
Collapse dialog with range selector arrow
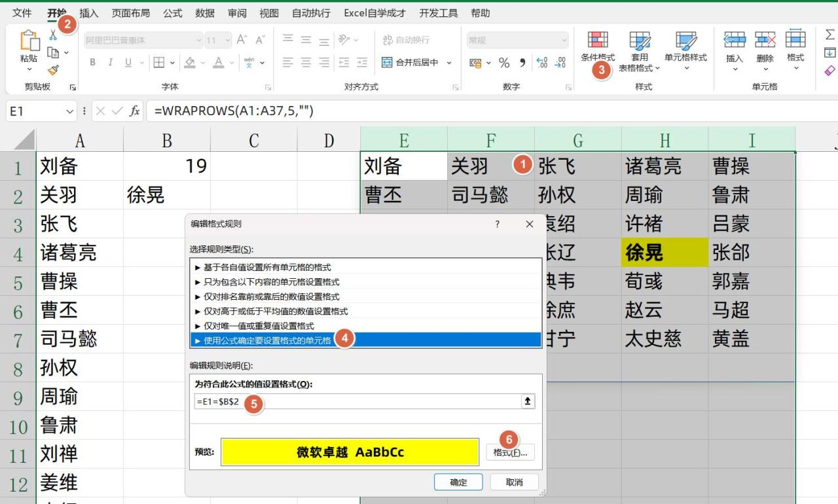click(528, 401)
